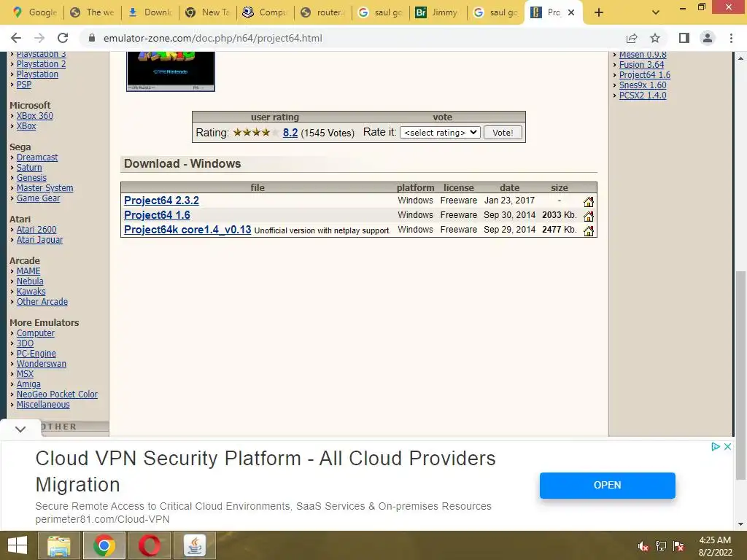Open the NeoGeo Pocket Color link
The image size is (747, 560).
57,394
